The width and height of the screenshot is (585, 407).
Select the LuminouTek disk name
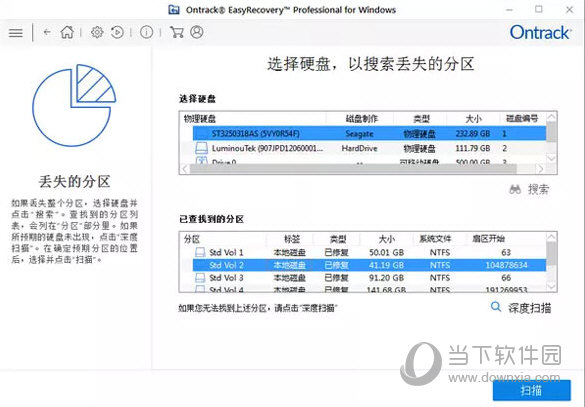point(267,148)
